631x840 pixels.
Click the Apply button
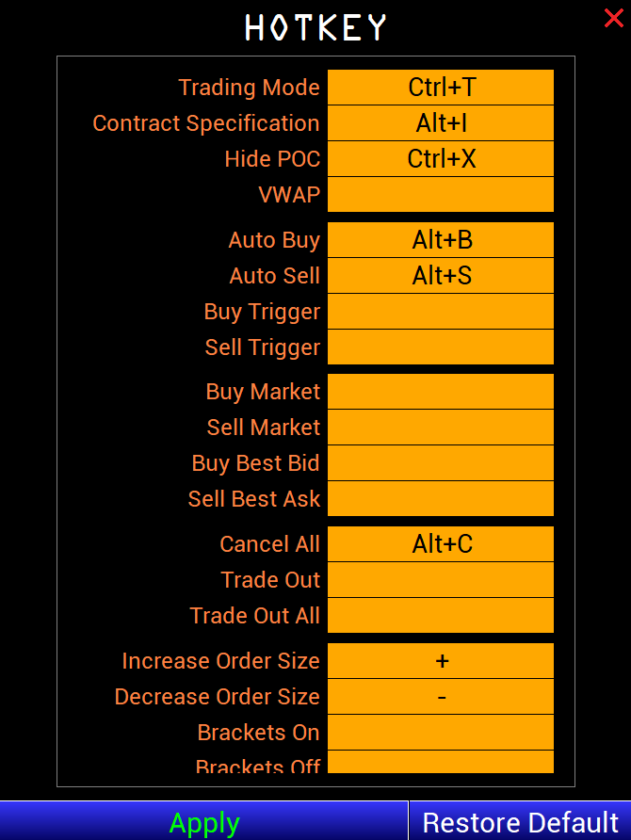[x=203, y=822]
